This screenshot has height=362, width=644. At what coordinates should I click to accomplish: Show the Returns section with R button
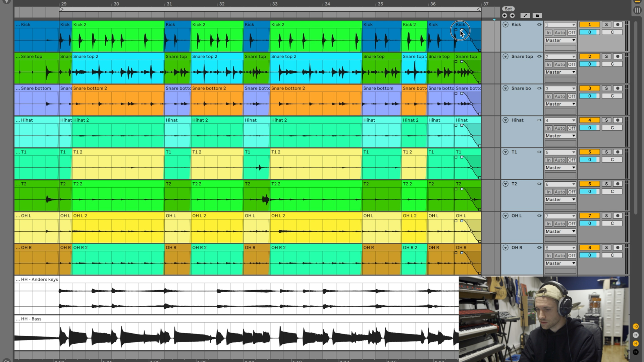pyautogui.click(x=636, y=335)
